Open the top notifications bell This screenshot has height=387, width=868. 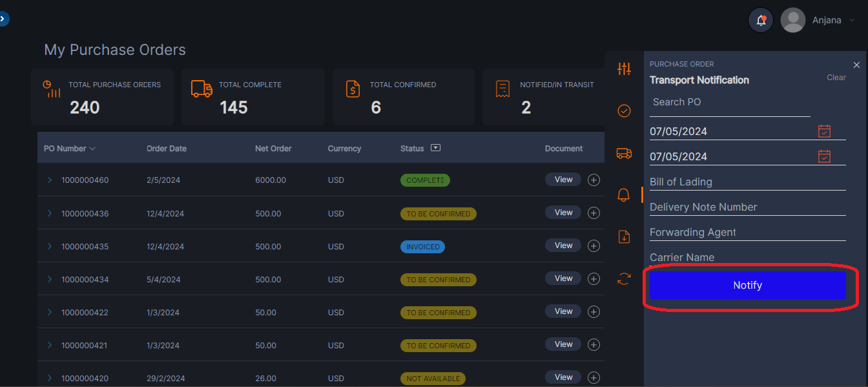[x=760, y=20]
